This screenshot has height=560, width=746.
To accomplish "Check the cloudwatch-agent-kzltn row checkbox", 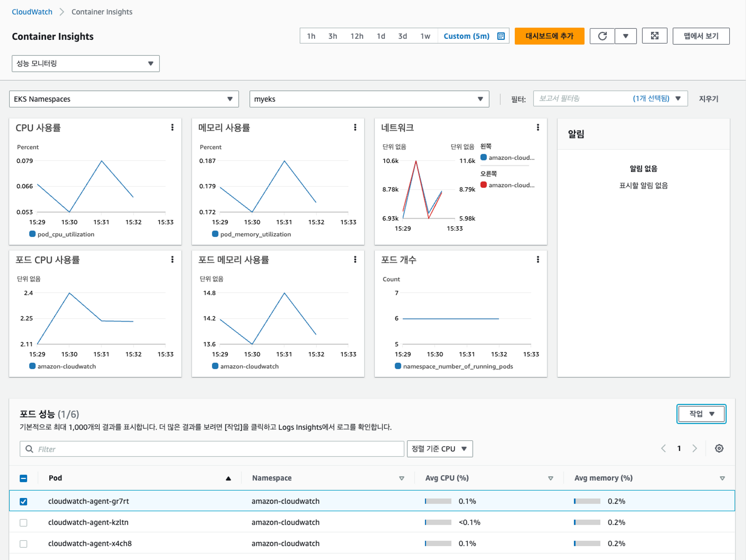I will coord(23,523).
